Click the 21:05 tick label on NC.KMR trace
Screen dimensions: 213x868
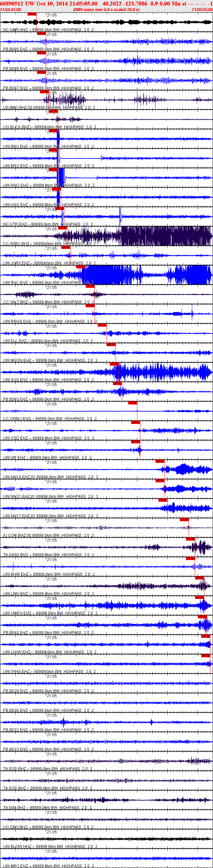pyautogui.click(x=52, y=16)
